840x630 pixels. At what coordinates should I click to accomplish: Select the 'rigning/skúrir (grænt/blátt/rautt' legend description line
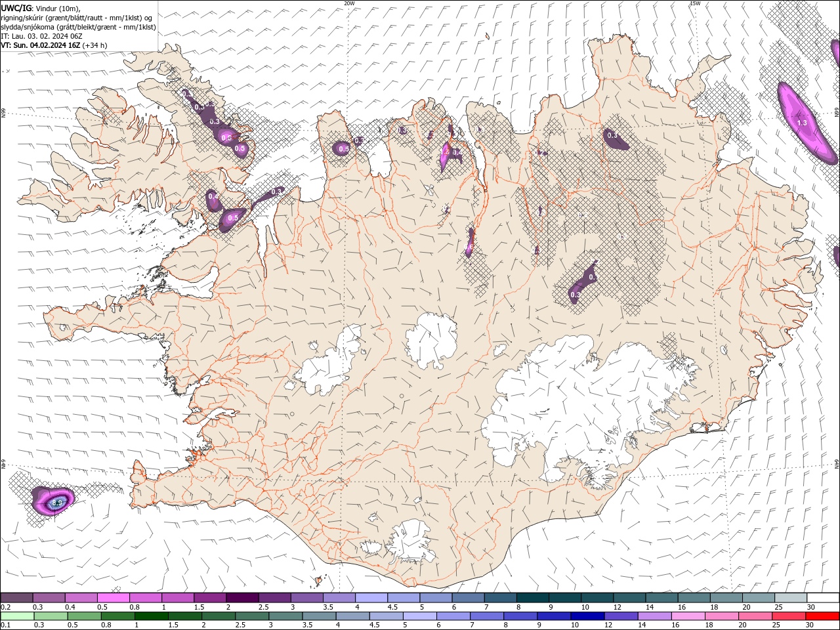click(76, 17)
